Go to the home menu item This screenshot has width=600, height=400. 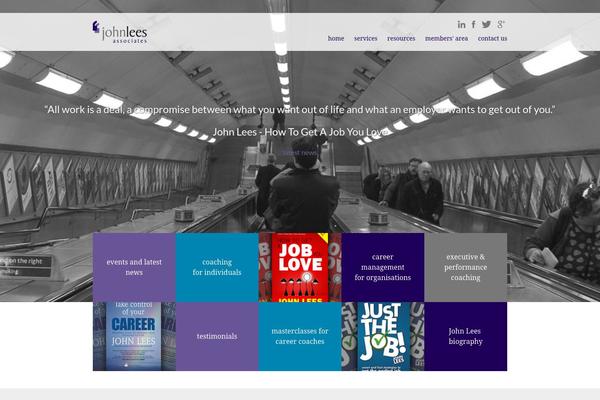coord(336,38)
